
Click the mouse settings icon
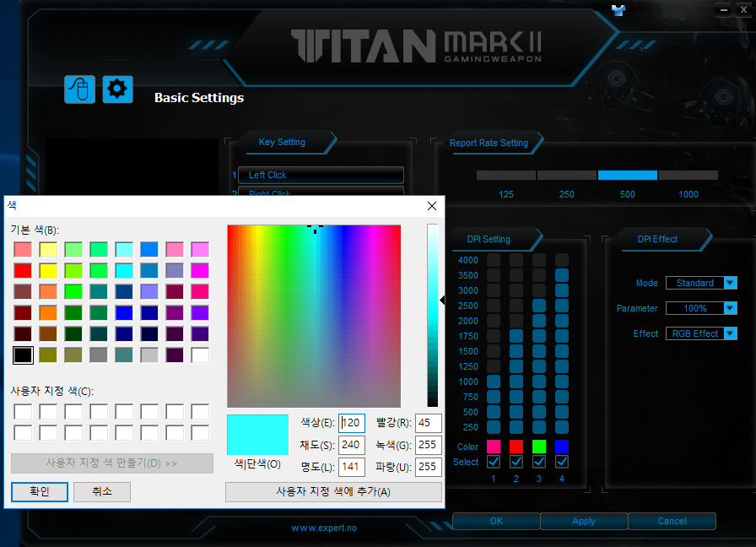(79, 89)
